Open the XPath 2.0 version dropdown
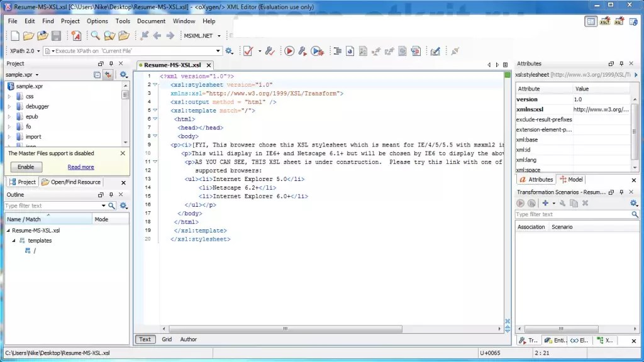The image size is (644, 362). point(38,51)
